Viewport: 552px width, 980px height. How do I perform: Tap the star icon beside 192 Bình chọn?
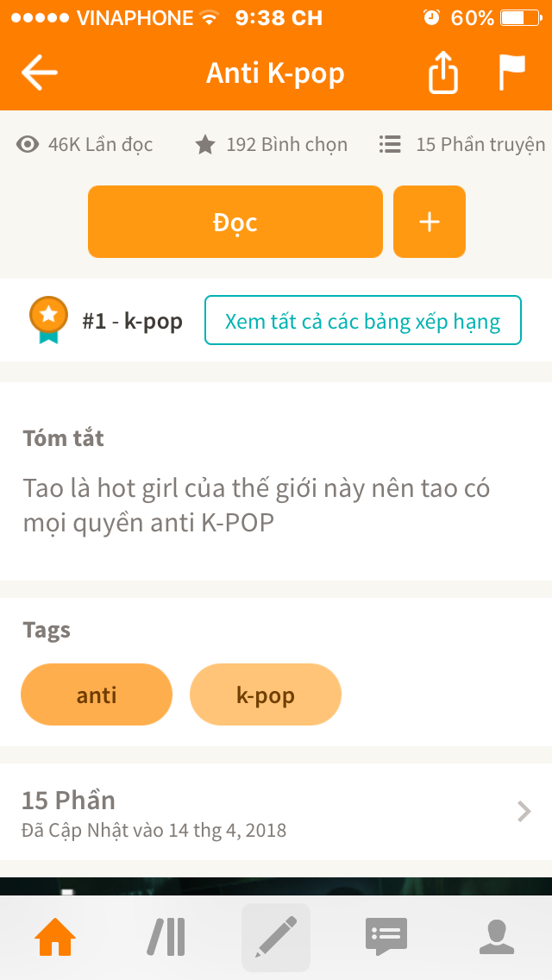pos(204,145)
